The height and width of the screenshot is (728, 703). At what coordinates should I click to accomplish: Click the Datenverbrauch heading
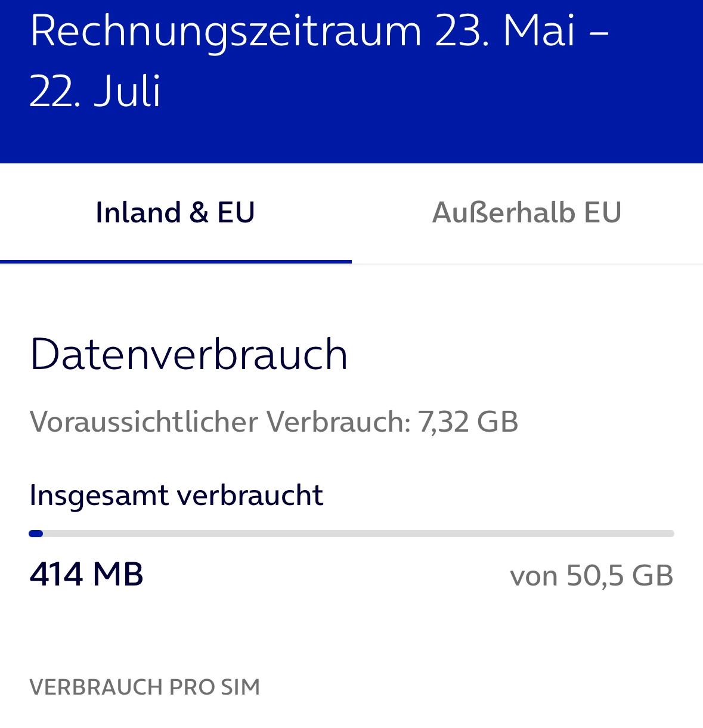188,354
